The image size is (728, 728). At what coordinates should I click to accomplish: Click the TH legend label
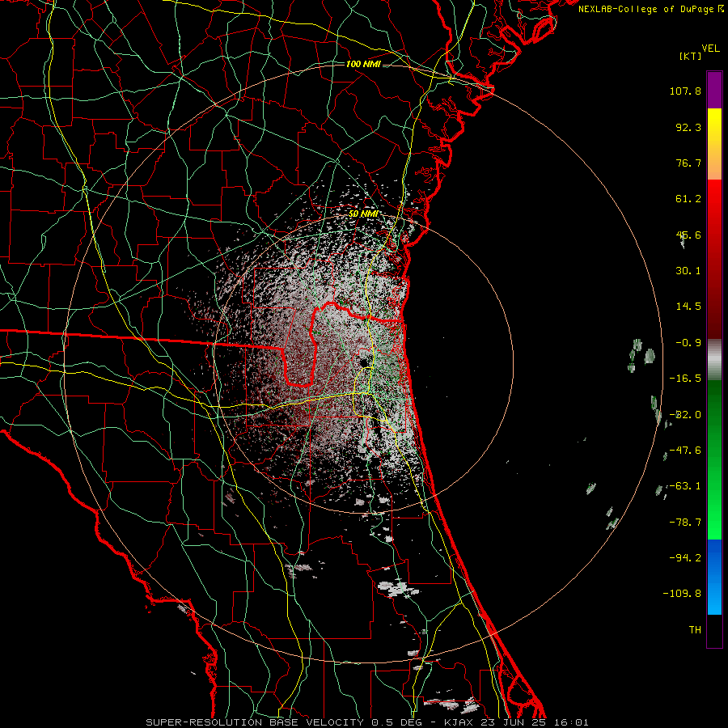point(695,629)
